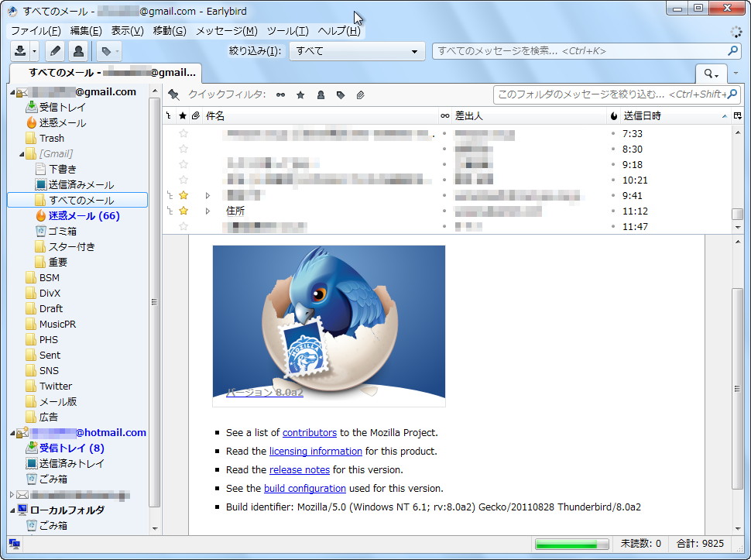Open the 送信済みメール folder

[81, 184]
